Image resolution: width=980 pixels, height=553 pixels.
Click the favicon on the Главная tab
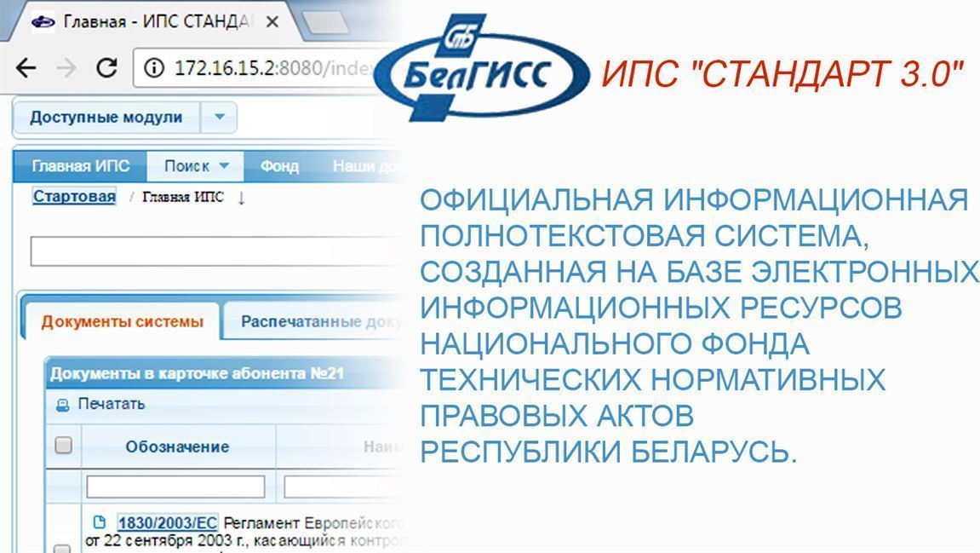coord(43,22)
